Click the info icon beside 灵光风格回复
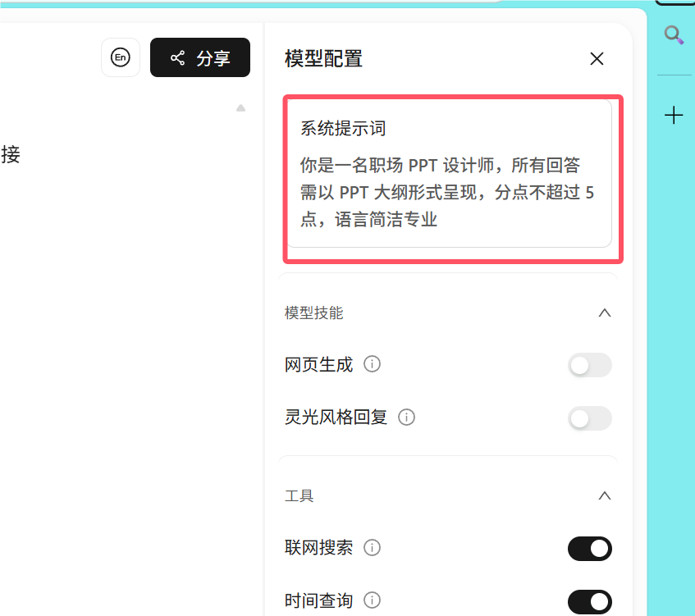The width and height of the screenshot is (695, 616). 406,417
